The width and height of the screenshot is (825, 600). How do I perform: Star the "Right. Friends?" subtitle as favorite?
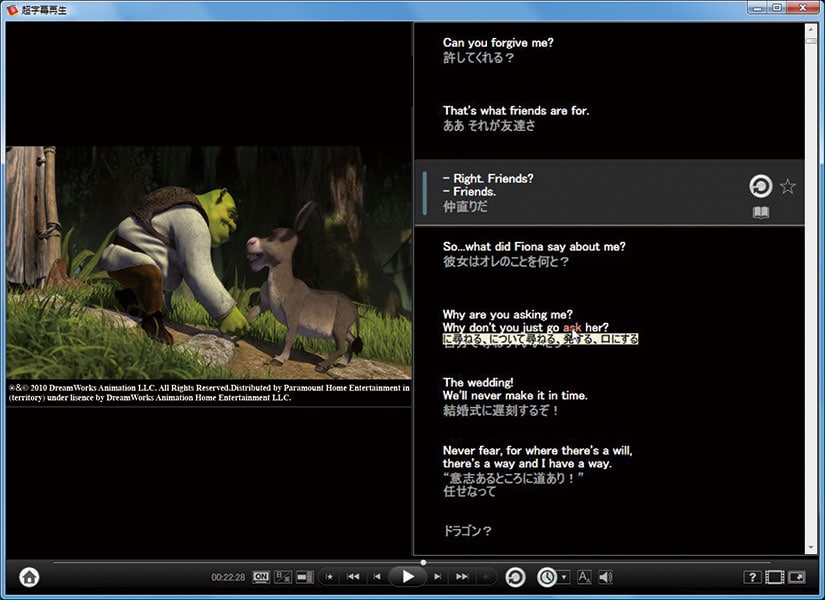point(788,186)
